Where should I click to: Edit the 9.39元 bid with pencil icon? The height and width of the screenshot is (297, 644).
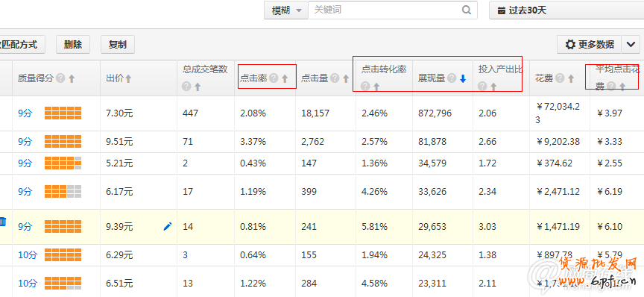point(168,226)
